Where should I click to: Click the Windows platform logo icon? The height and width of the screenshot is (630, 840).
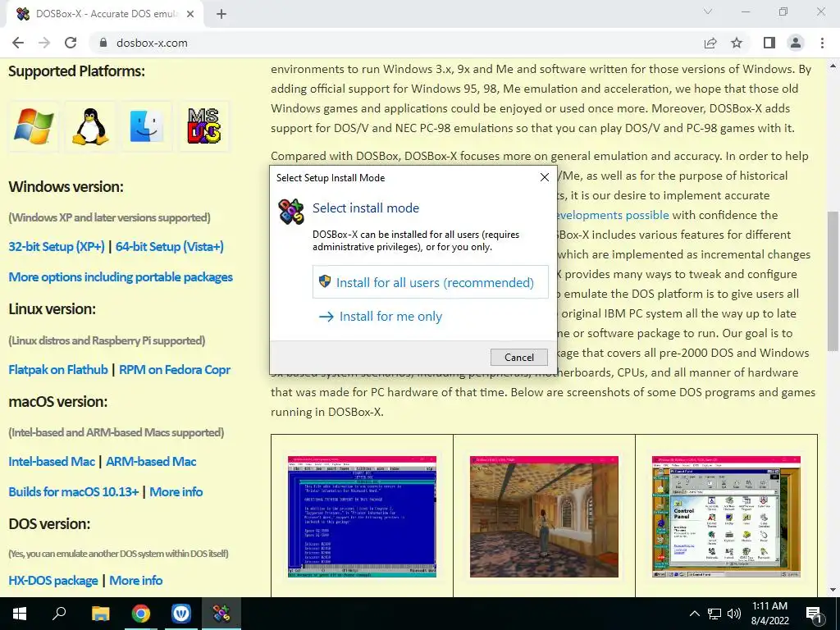(34, 126)
